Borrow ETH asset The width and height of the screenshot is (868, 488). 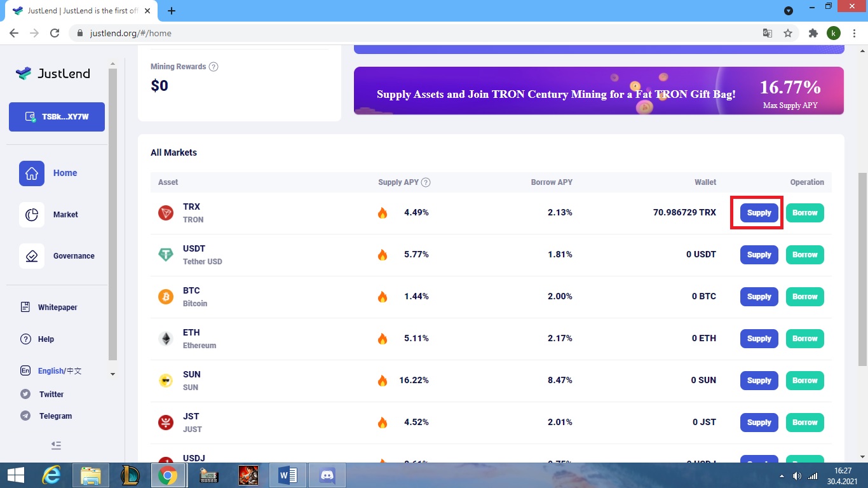click(804, 339)
